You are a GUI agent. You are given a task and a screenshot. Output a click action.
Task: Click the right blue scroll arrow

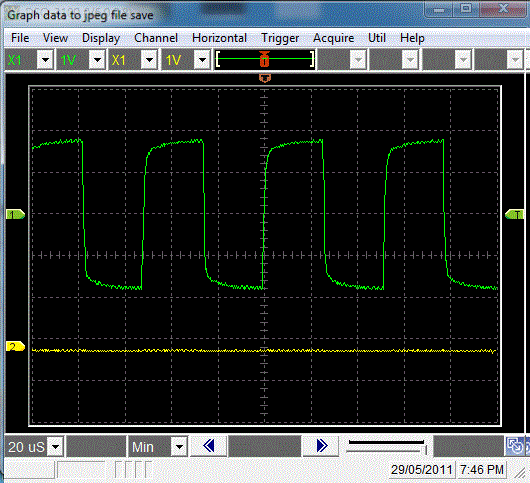tap(321, 446)
